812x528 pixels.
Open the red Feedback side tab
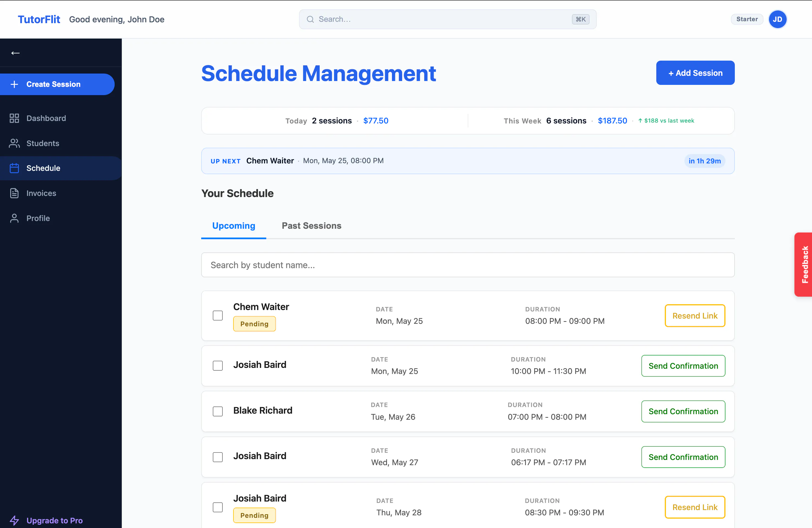click(x=803, y=264)
